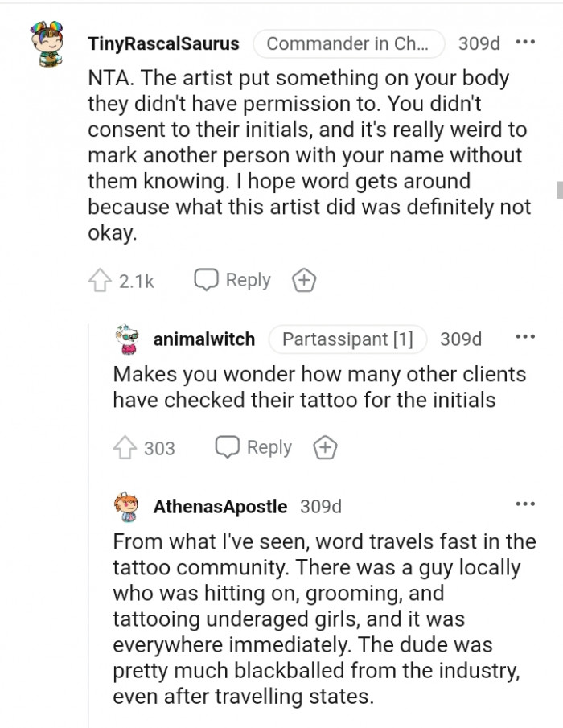Click the award plus icon under TinyRascalSaurus's comment

click(303, 280)
